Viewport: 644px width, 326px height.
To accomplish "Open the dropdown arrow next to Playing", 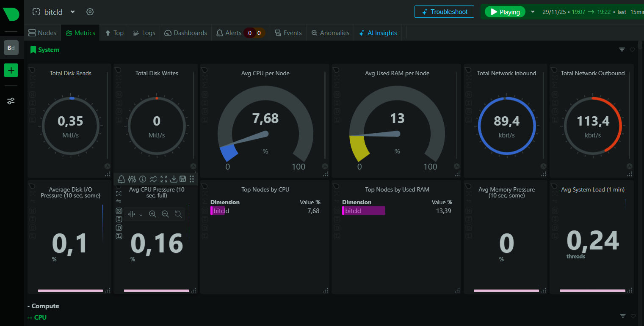I will pos(533,12).
